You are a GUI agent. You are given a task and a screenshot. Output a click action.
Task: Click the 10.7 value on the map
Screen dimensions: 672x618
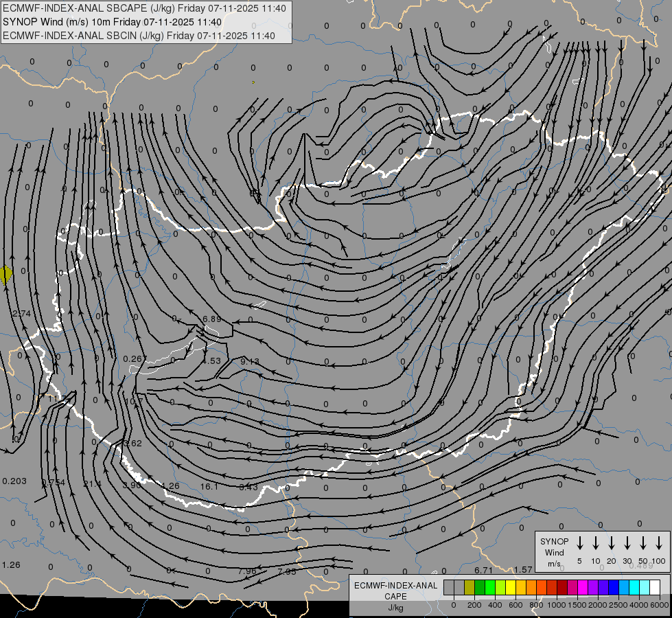134,402
